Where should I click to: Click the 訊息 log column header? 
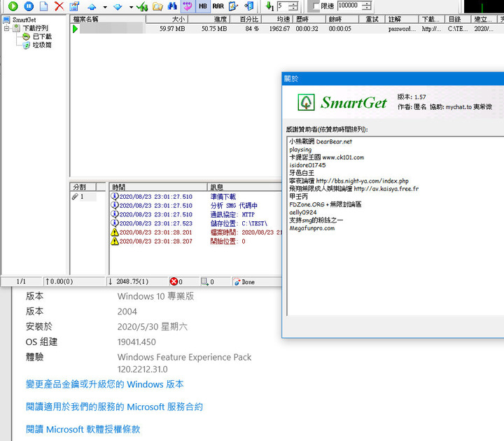click(x=244, y=187)
